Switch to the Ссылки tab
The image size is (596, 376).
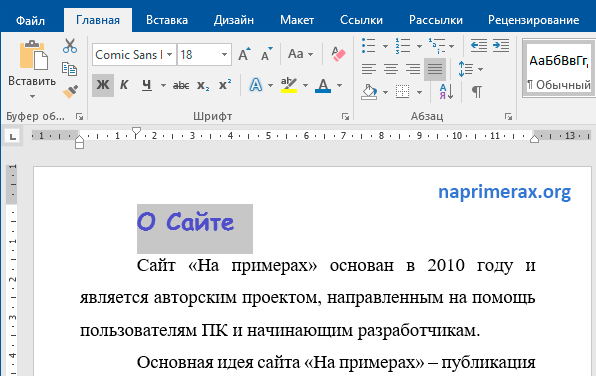(x=361, y=20)
